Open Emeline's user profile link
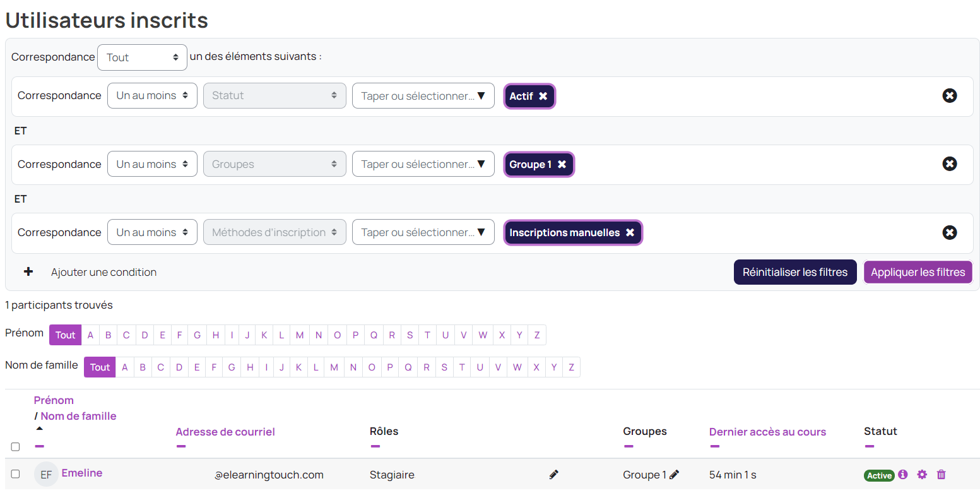Screen dimensions: 980x493 [82, 473]
